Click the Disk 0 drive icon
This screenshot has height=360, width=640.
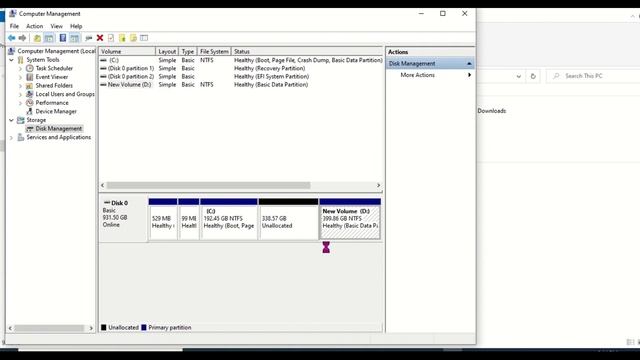coord(107,202)
